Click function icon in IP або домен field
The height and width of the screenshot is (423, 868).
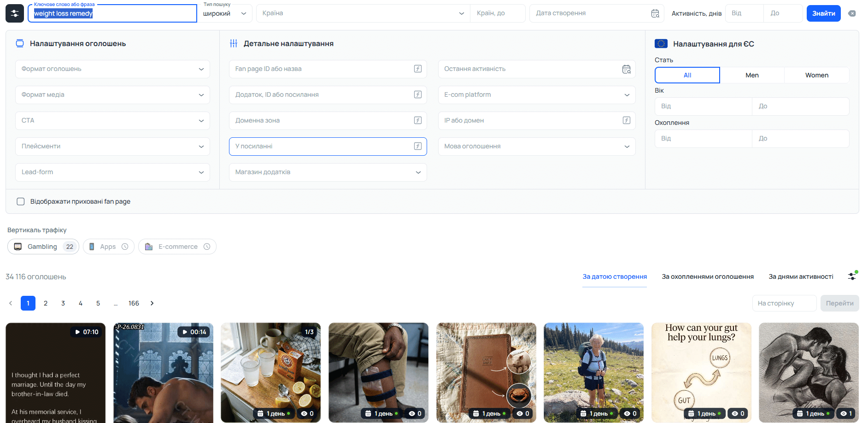627,120
